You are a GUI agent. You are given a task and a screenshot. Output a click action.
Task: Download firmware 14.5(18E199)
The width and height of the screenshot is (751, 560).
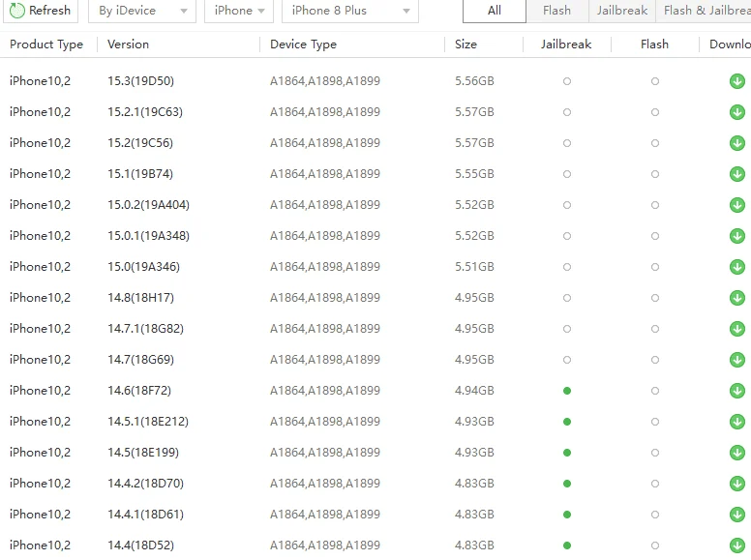click(737, 453)
